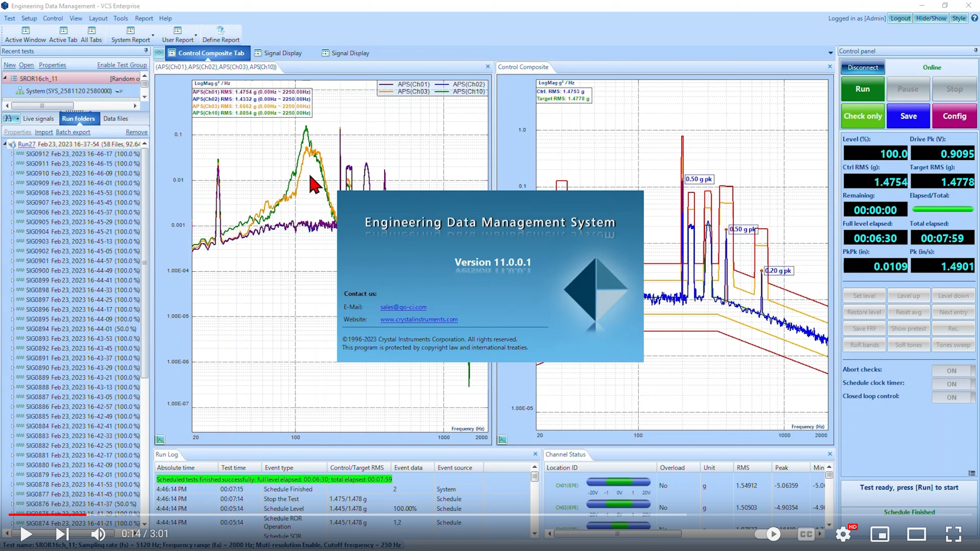Image resolution: width=980 pixels, height=551 pixels.
Task: Turn off Closed loop control
Action: pos(953,397)
